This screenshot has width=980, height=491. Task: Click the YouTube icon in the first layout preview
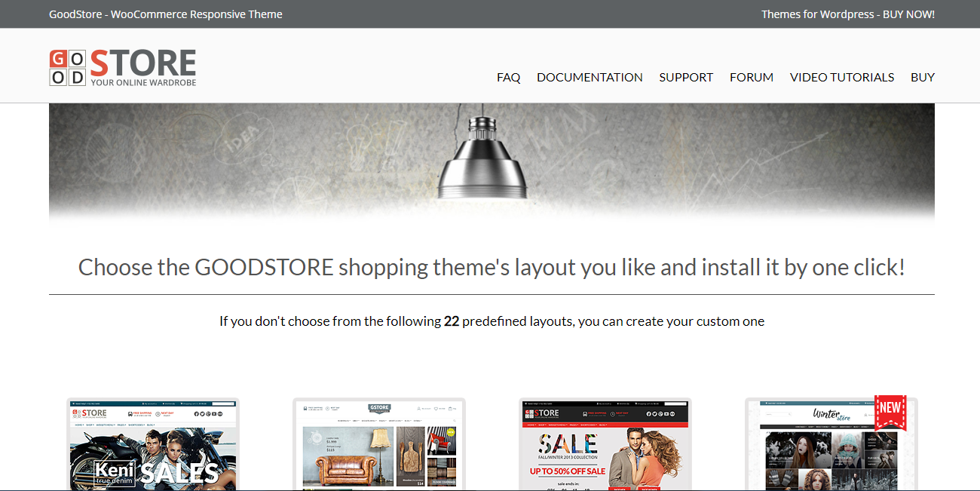point(214,413)
